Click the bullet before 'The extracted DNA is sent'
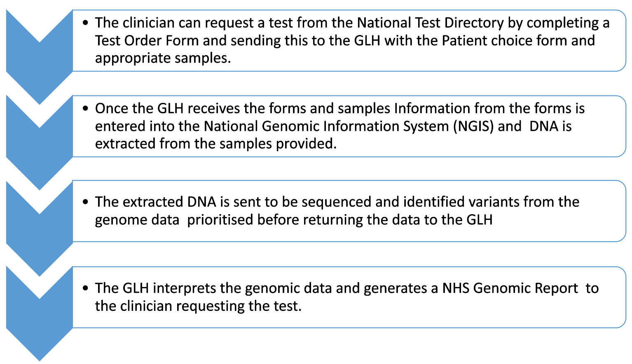This screenshot has height=364, width=632. [85, 202]
